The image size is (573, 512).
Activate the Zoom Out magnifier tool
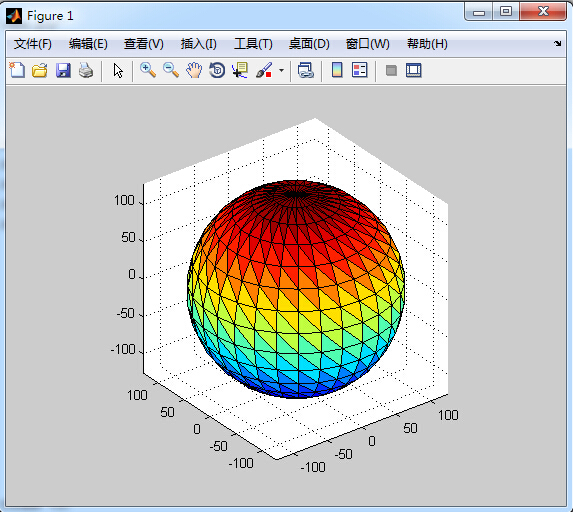pyautogui.click(x=171, y=70)
